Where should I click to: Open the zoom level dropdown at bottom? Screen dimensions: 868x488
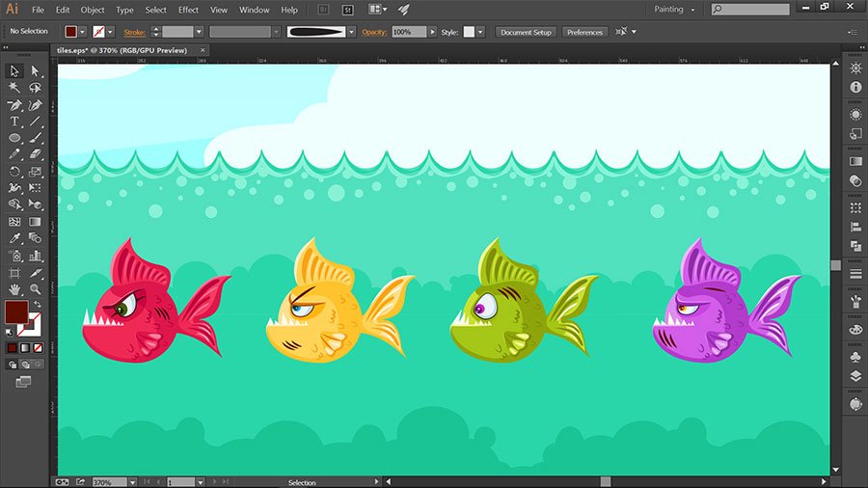(x=133, y=482)
